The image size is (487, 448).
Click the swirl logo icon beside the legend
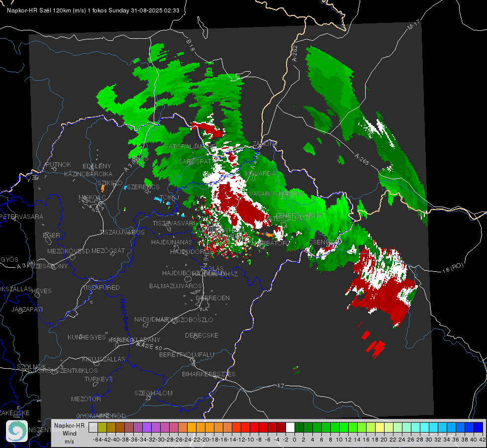click(x=17, y=431)
